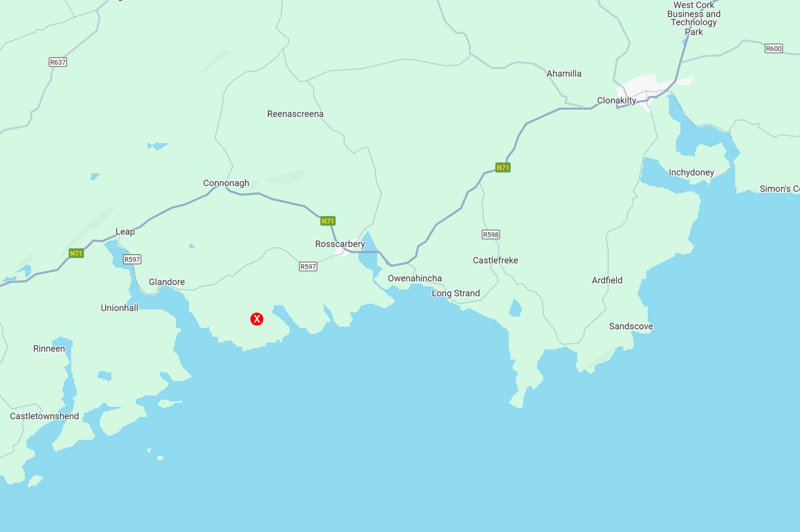Select the R598 road shield
This screenshot has height=532, width=800.
[x=491, y=234]
